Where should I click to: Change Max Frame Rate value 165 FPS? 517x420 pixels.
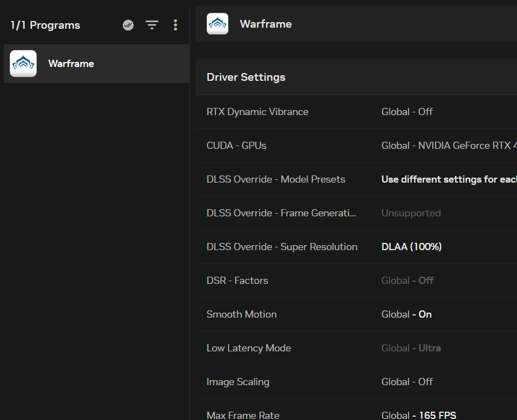pyautogui.click(x=418, y=415)
